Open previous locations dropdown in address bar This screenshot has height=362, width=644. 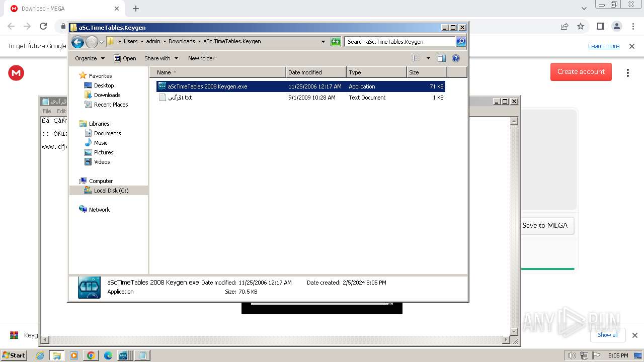323,42
